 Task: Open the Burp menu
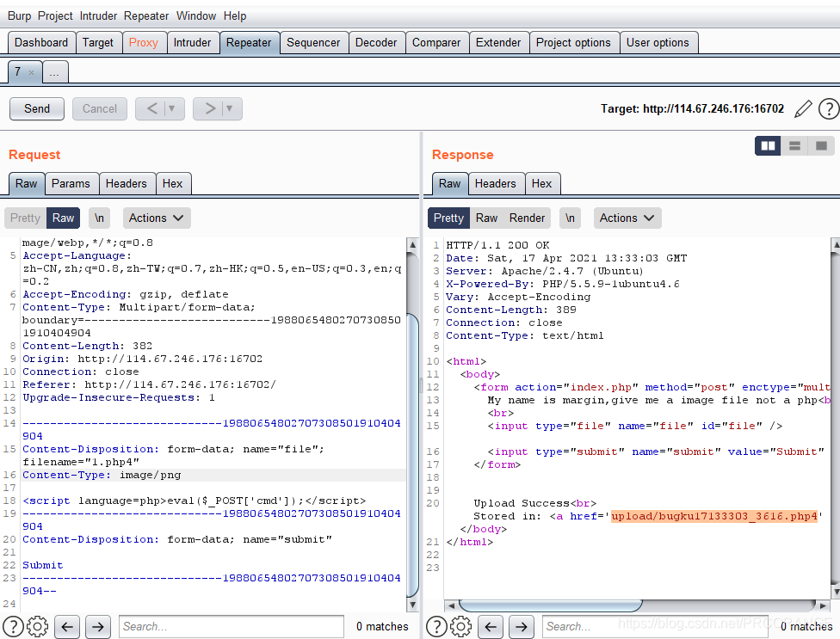pyautogui.click(x=19, y=16)
